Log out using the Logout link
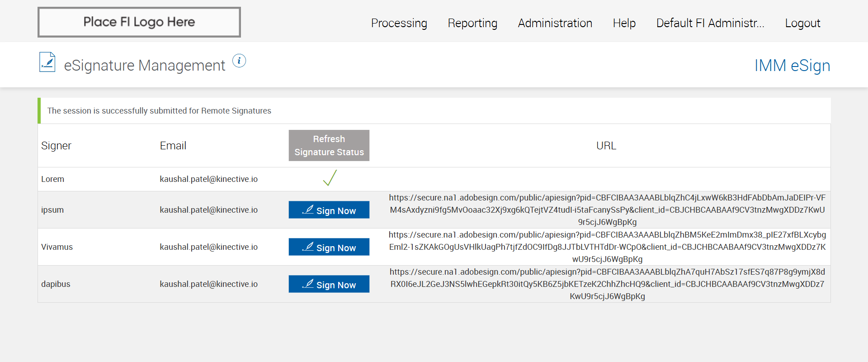 [x=802, y=23]
